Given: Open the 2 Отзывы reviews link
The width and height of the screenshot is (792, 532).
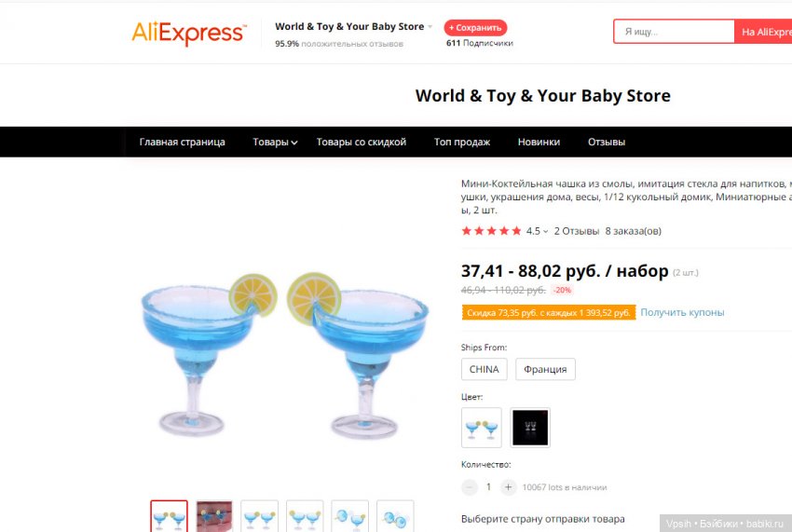Looking at the screenshot, I should tap(577, 231).
